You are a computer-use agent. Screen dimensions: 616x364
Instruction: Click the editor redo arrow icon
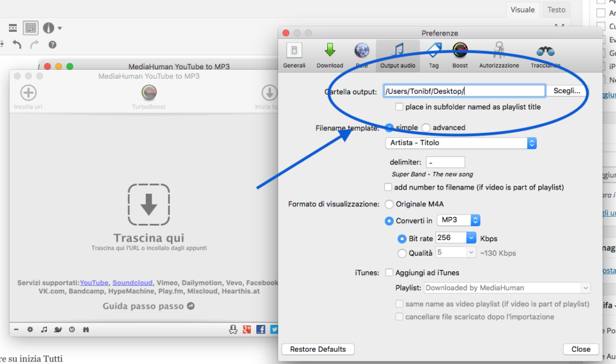(34, 45)
